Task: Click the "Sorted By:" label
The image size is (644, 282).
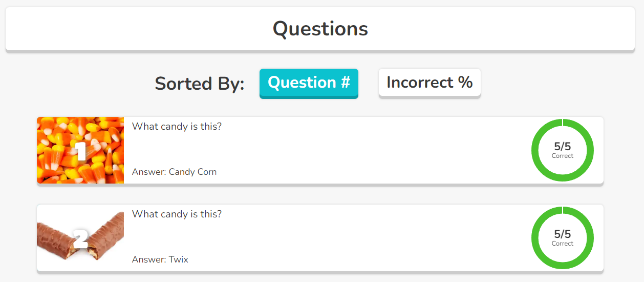Action: click(200, 84)
